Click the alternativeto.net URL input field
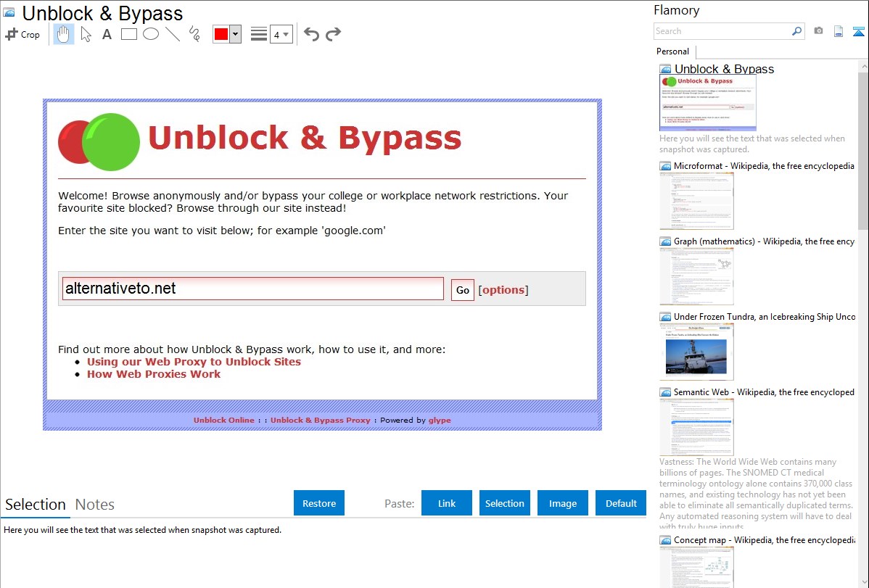869x588 pixels. (252, 289)
